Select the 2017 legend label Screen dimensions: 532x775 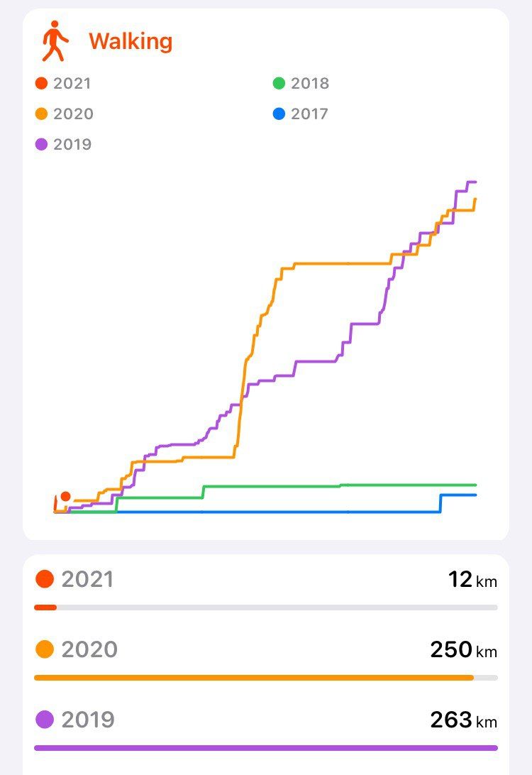[x=310, y=114]
